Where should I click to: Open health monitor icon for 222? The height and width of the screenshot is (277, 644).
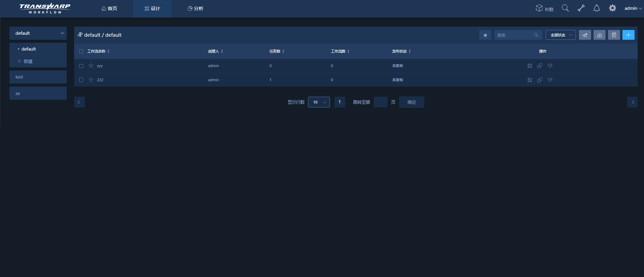click(550, 80)
